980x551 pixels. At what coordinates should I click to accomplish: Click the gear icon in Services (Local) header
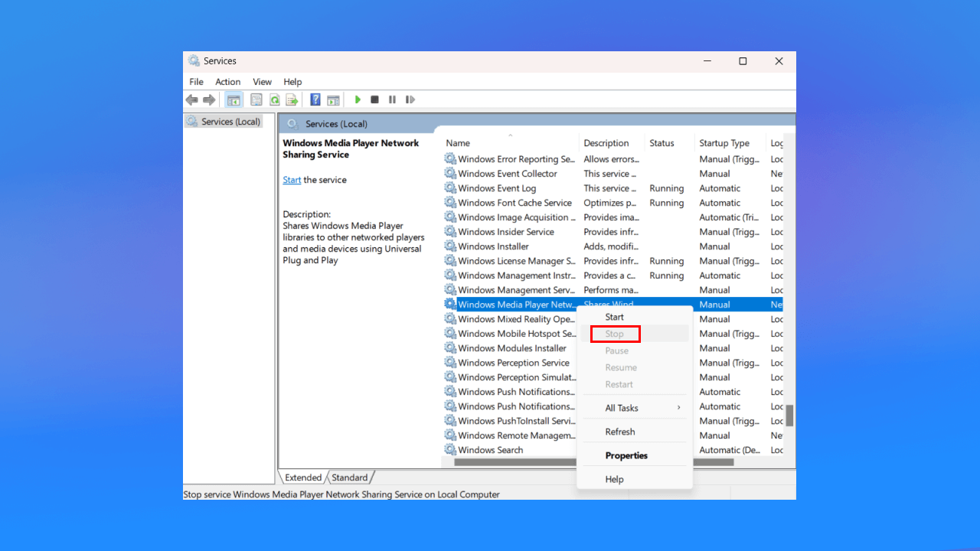tap(292, 124)
